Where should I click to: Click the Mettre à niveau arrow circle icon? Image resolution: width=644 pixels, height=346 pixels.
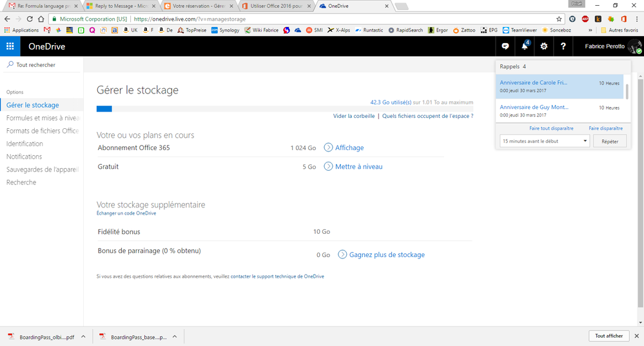pyautogui.click(x=328, y=166)
